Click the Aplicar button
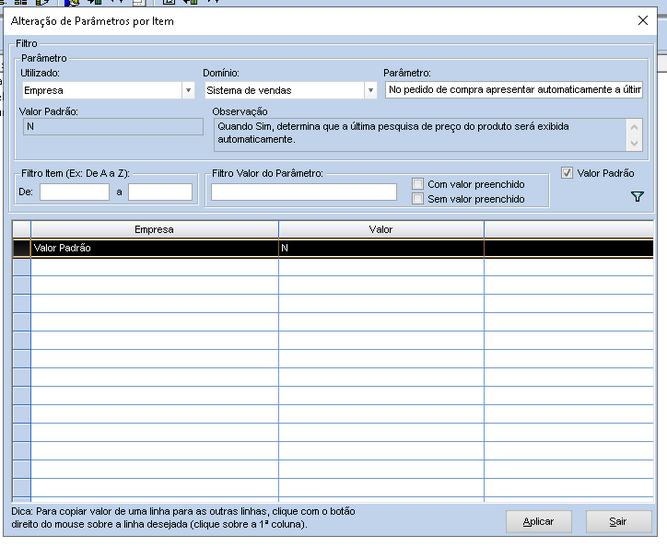The height and width of the screenshot is (547, 667). click(538, 522)
